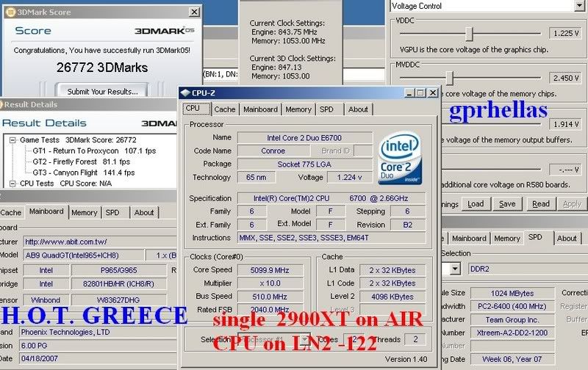Open Cache tab in front CPU-Z
The image size is (588, 370).
225,109
